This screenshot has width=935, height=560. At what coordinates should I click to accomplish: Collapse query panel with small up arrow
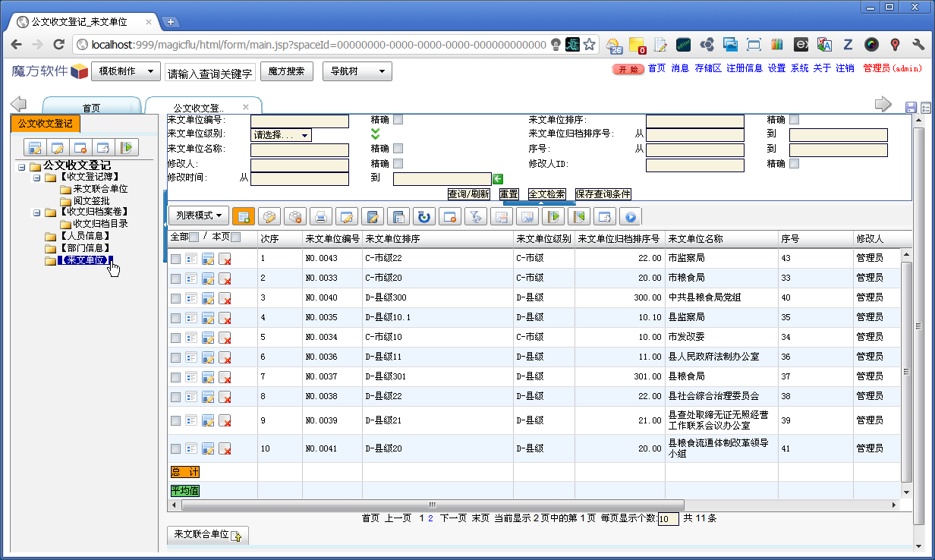click(540, 203)
